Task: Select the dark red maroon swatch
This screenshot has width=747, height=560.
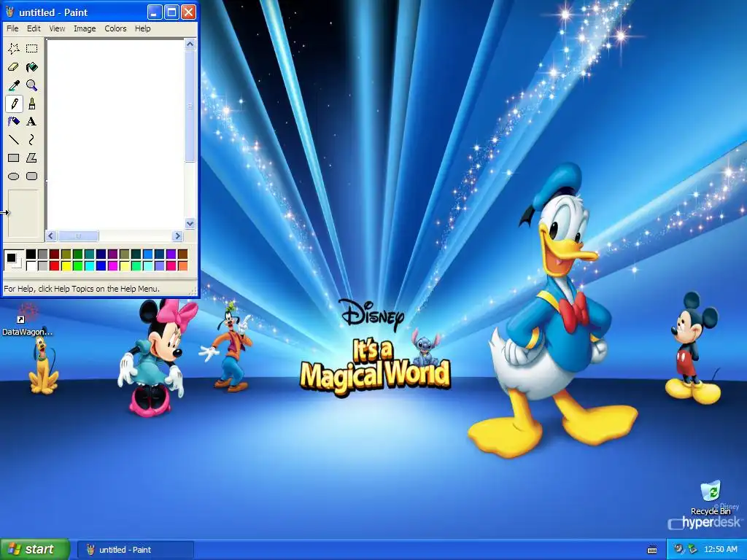Action: pyautogui.click(x=54, y=254)
